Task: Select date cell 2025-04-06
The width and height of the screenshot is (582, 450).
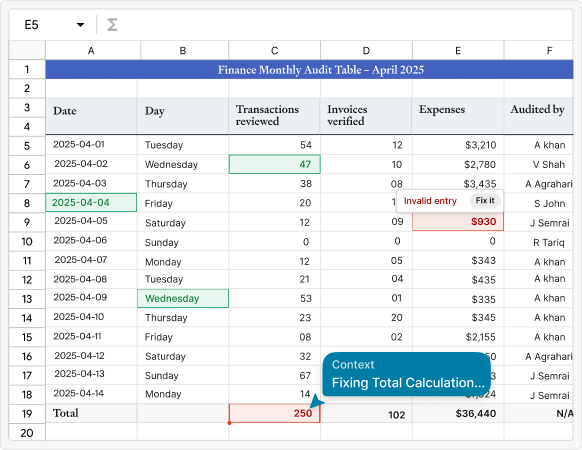Action: coord(91,241)
